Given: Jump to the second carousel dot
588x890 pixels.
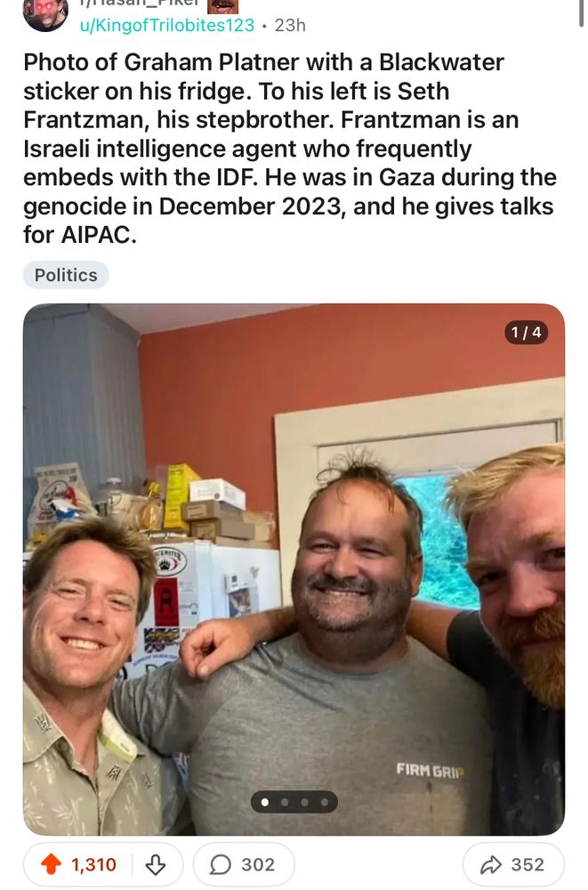Looking at the screenshot, I should pyautogui.click(x=285, y=802).
